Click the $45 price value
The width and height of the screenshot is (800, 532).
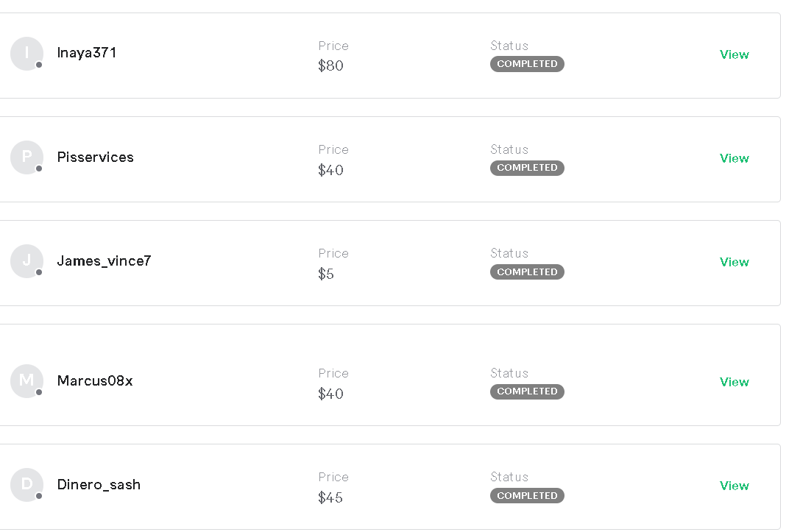[330, 498]
